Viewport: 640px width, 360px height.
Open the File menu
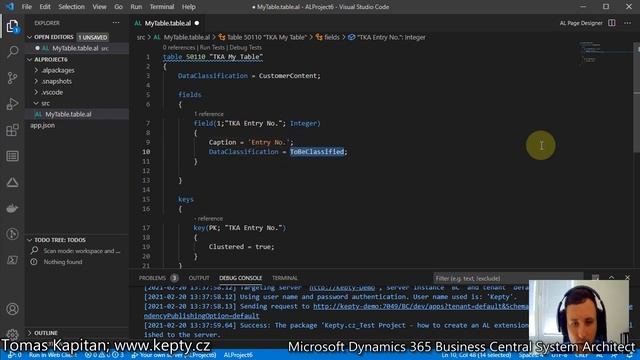click(x=27, y=7)
